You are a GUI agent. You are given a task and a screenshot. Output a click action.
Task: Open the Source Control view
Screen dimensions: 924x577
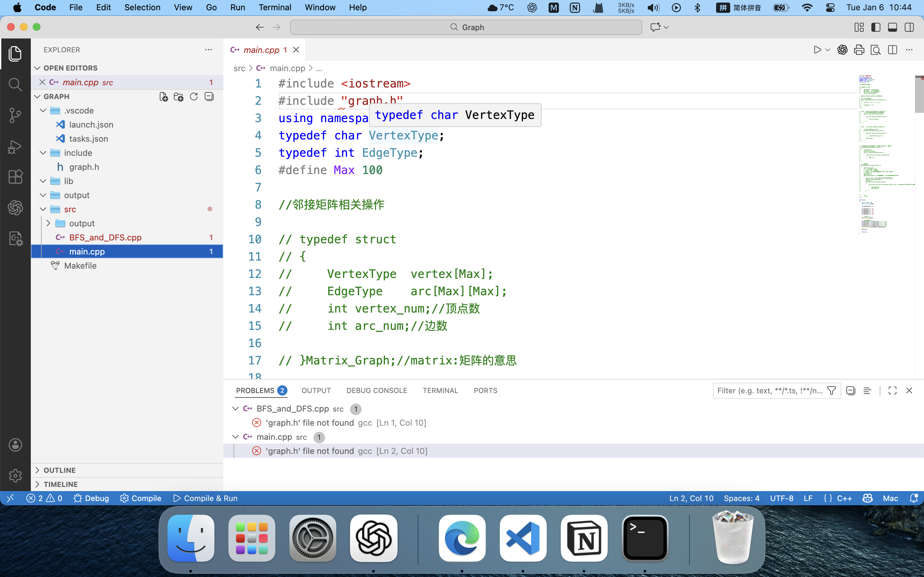click(15, 115)
